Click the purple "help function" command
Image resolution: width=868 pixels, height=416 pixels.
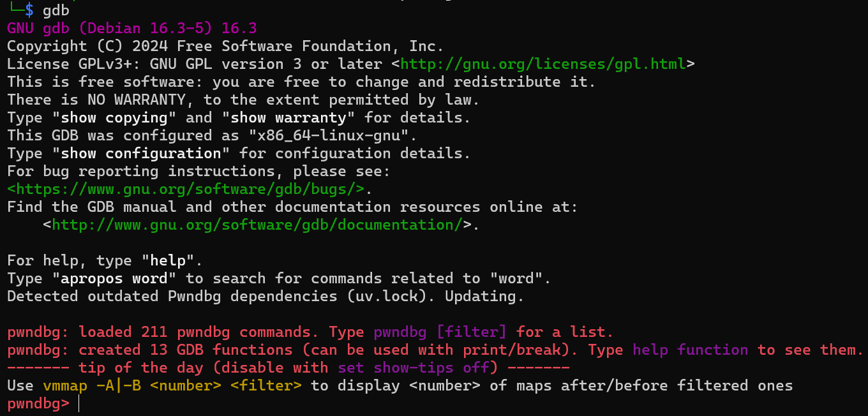[691, 350]
